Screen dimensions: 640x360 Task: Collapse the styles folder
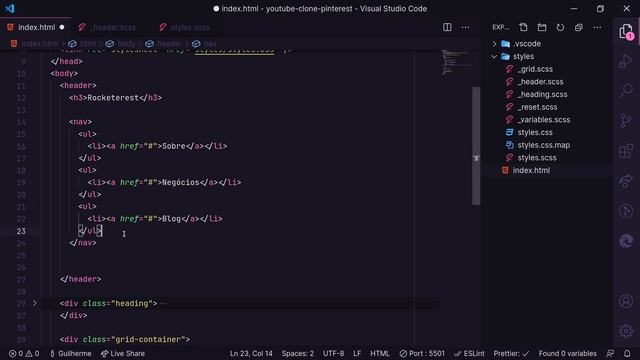[x=494, y=56]
